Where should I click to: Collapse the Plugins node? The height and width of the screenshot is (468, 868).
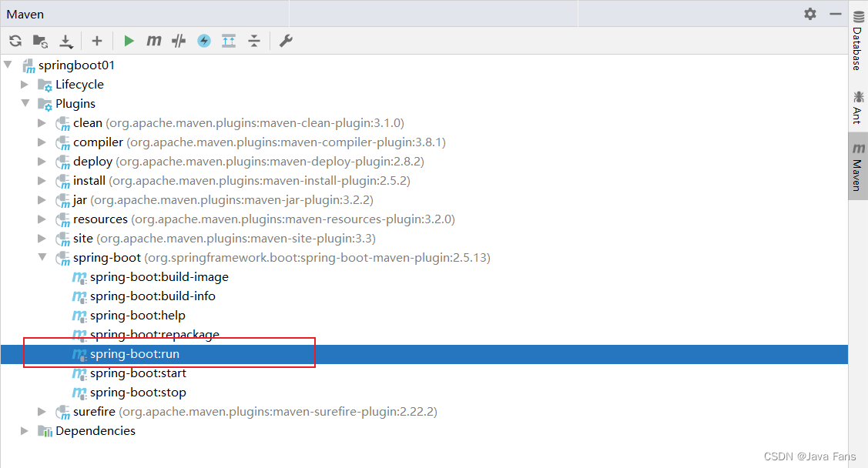pos(25,103)
